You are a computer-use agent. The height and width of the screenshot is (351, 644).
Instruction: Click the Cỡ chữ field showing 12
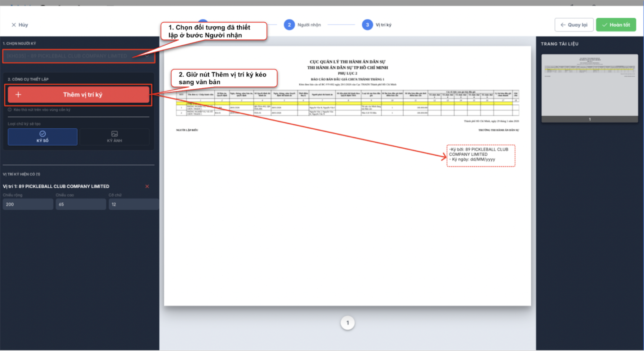pyautogui.click(x=133, y=204)
